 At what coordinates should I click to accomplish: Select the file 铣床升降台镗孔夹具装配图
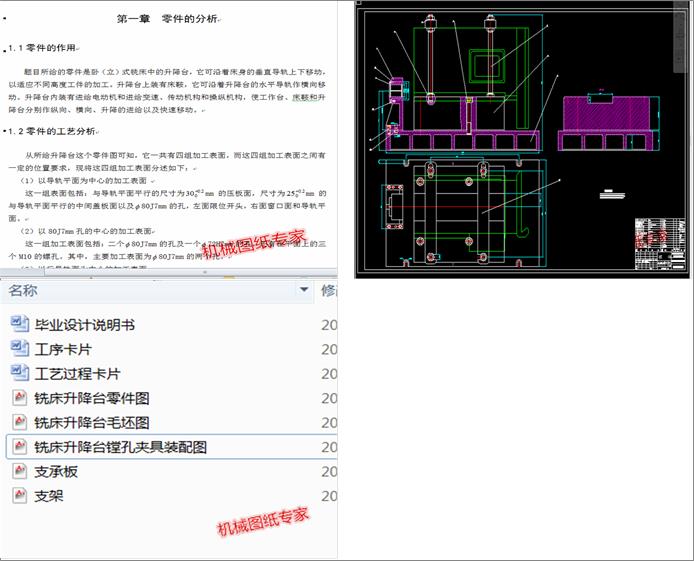pos(120,447)
